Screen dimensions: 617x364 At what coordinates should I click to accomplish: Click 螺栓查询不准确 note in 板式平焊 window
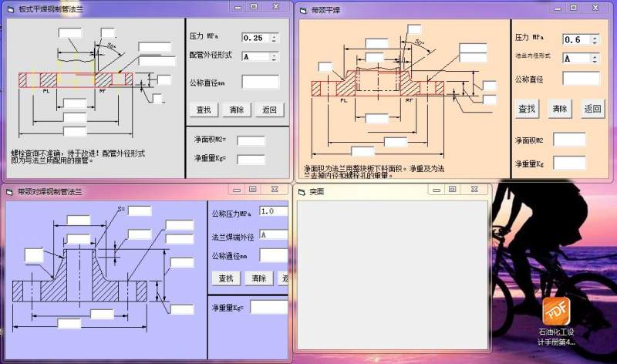coord(78,157)
